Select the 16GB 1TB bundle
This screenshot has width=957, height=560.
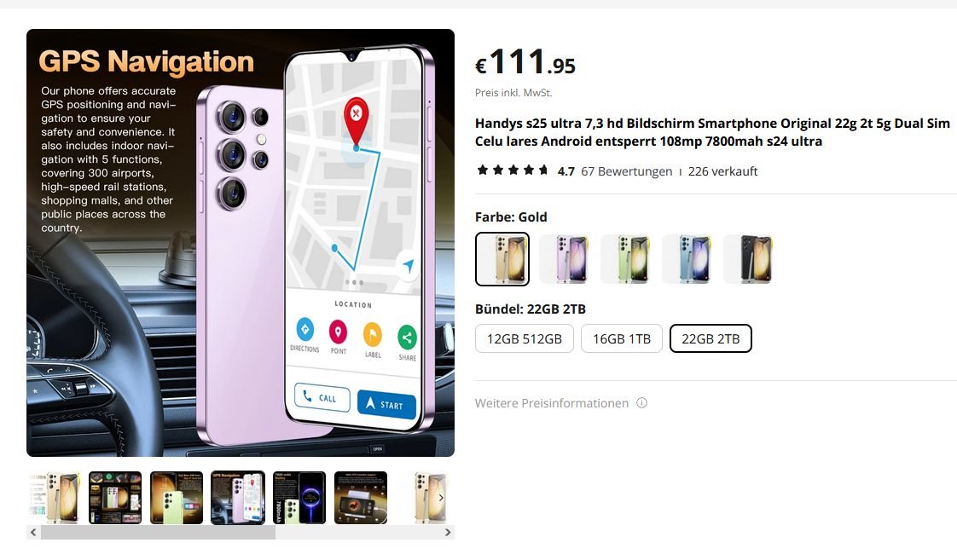tap(621, 338)
